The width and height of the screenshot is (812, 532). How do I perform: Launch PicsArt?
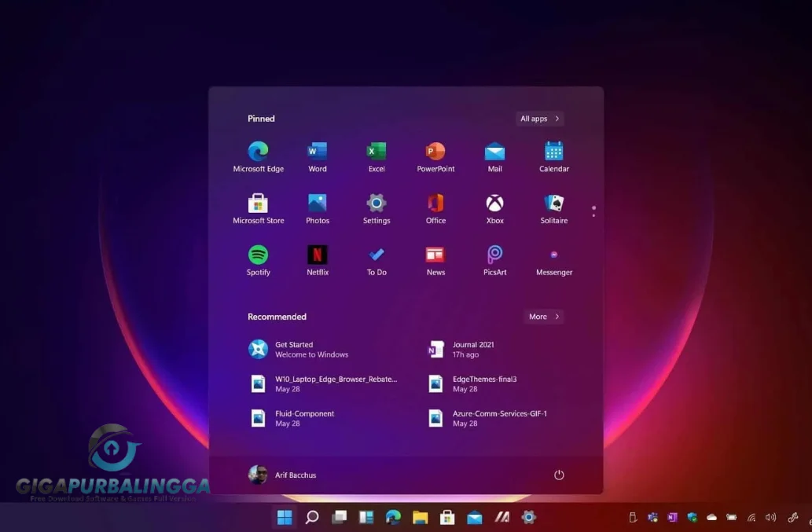(x=494, y=259)
